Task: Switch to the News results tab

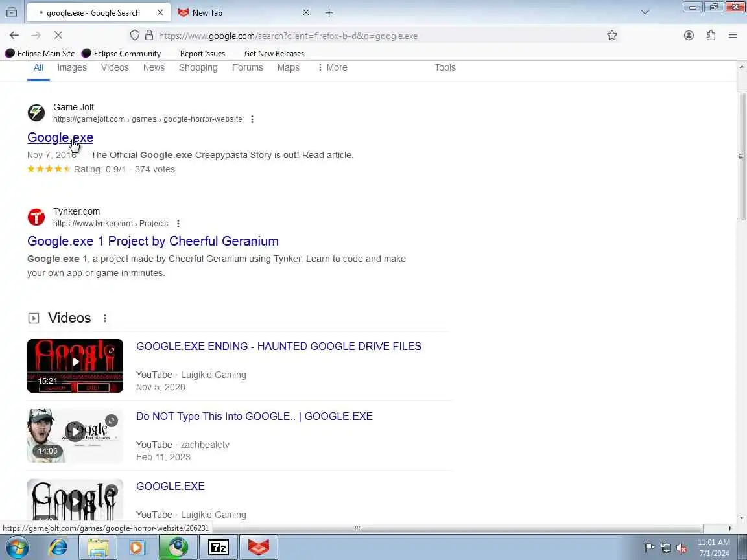Action: click(x=154, y=67)
